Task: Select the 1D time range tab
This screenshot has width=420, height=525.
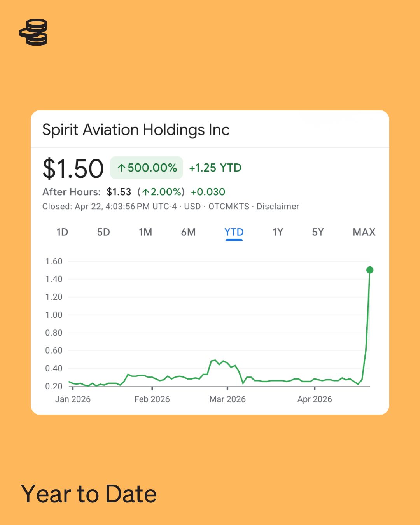Action: tap(62, 232)
